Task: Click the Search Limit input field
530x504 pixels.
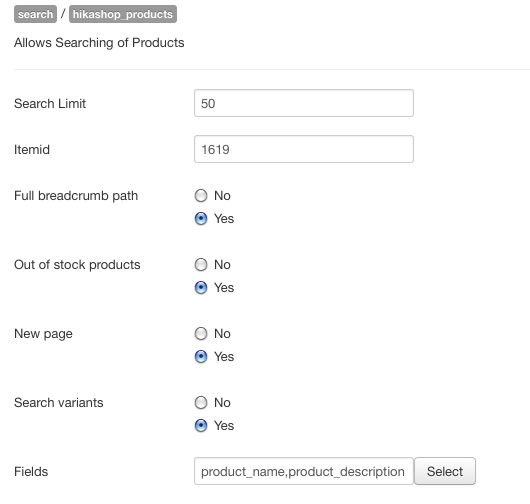Action: 304,103
